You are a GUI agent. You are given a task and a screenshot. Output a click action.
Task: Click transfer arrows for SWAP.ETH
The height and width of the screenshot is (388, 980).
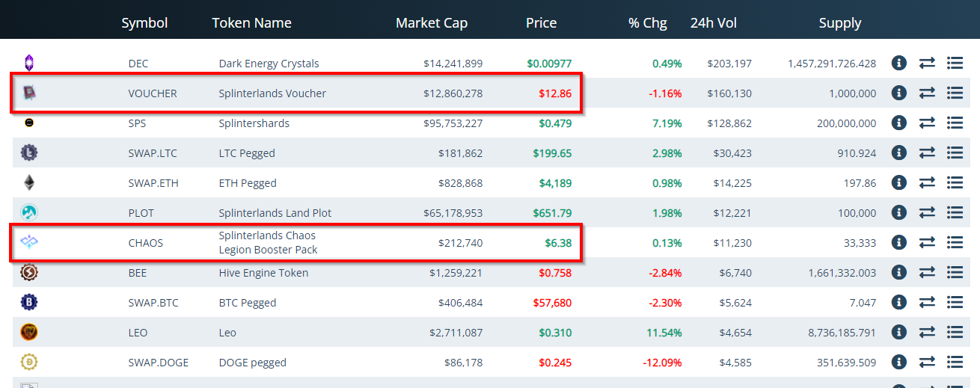[x=927, y=182]
